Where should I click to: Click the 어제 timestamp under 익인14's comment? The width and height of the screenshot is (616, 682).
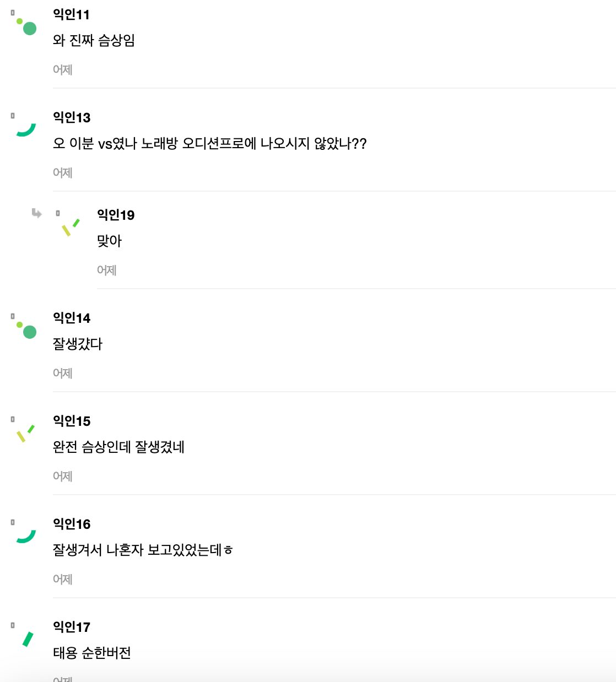click(63, 373)
